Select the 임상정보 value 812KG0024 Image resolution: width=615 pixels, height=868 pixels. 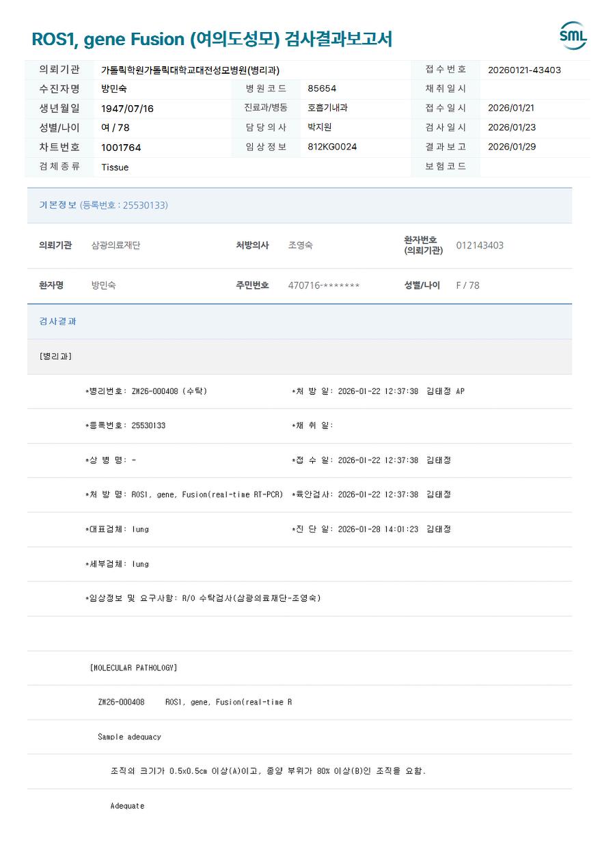(332, 147)
